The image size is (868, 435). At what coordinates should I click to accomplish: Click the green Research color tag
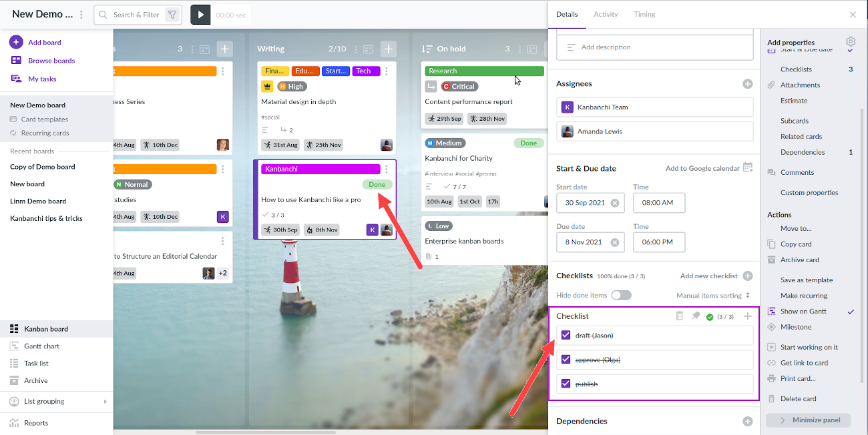coord(484,71)
